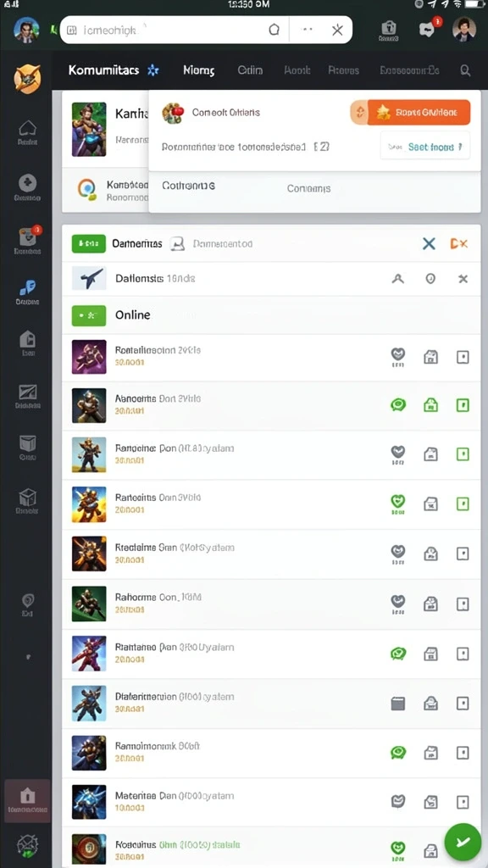Open the chat bubble icon with red notification badge

(428, 29)
